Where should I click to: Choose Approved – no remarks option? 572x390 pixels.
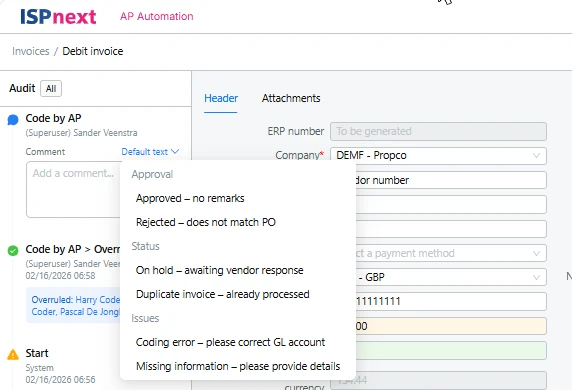click(x=190, y=198)
